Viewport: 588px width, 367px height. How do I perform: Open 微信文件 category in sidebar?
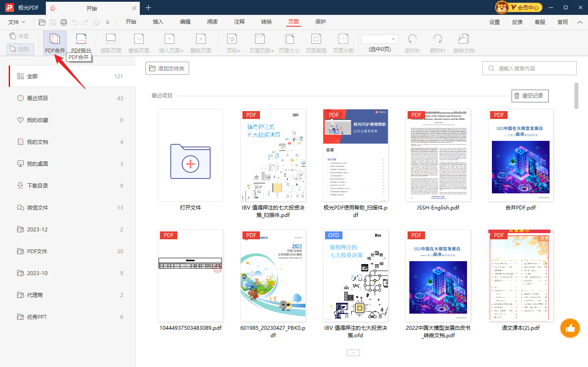point(38,208)
